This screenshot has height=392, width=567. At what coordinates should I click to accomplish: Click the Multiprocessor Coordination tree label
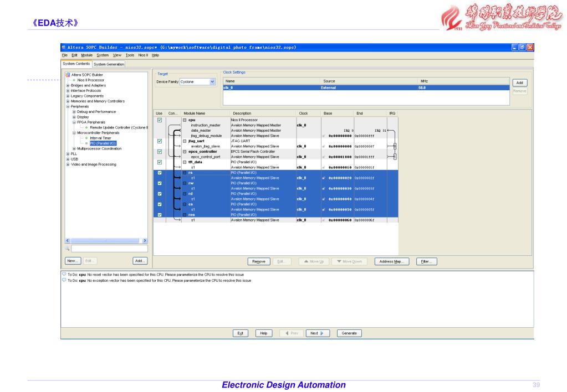[x=99, y=148]
